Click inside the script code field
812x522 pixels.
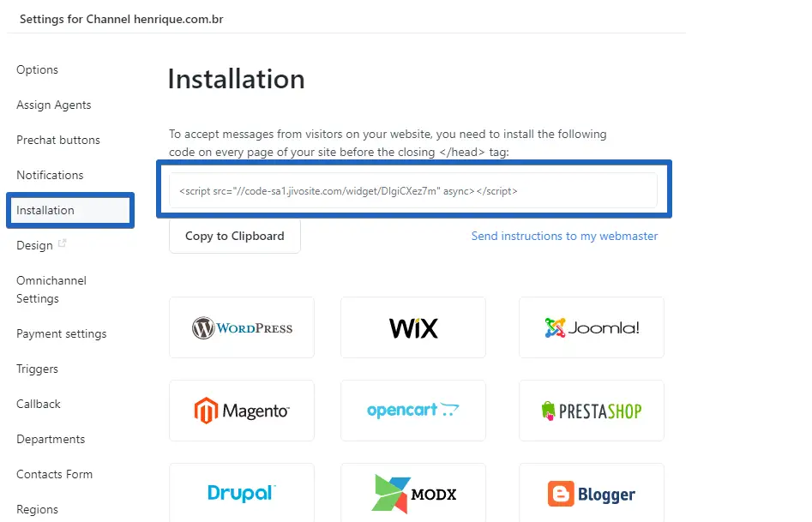[x=413, y=190]
